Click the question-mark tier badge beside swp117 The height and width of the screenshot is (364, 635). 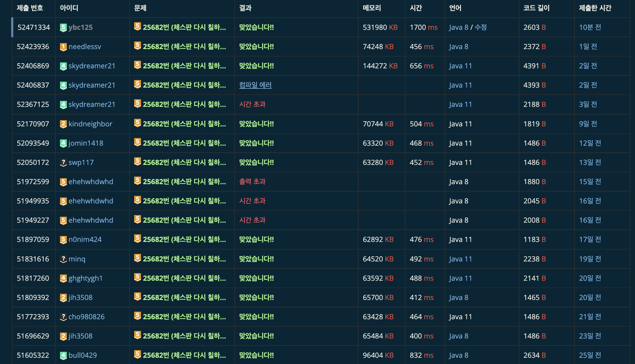pyautogui.click(x=63, y=162)
